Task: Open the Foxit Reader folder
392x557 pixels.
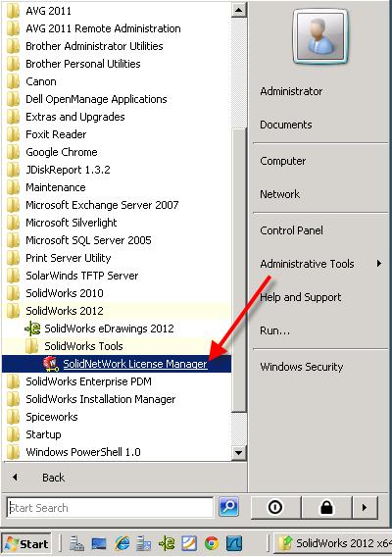Action: [117, 134]
